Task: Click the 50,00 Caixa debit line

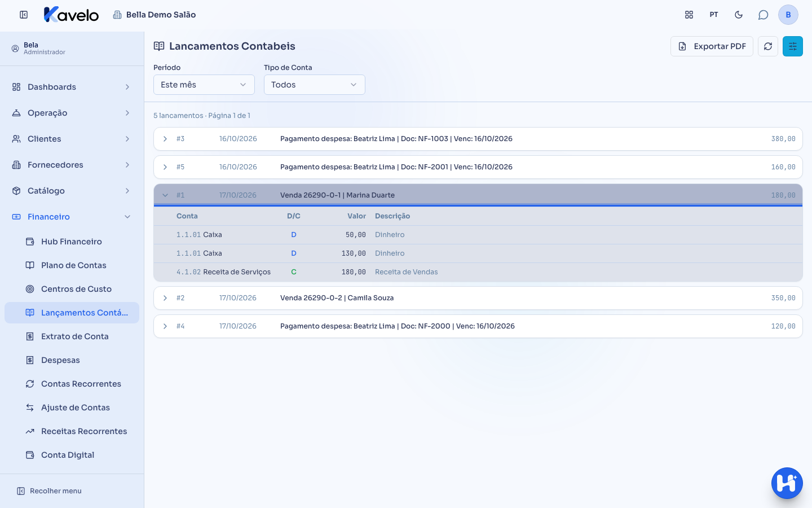Action: 478,235
